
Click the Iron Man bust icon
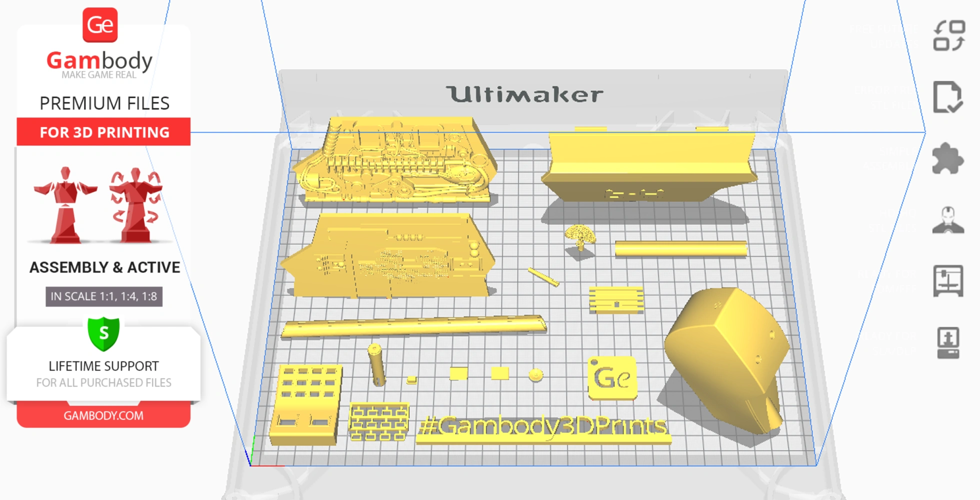coord(947,220)
